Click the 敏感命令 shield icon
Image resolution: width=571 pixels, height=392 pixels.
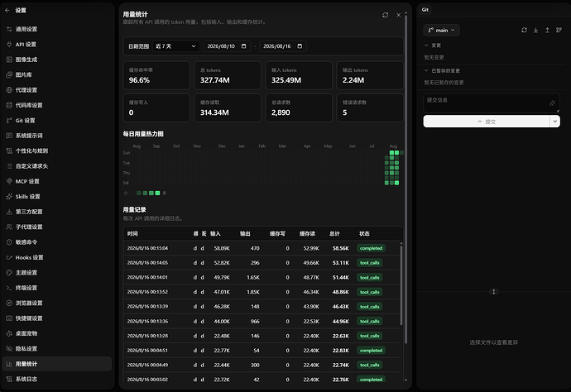tap(9, 242)
